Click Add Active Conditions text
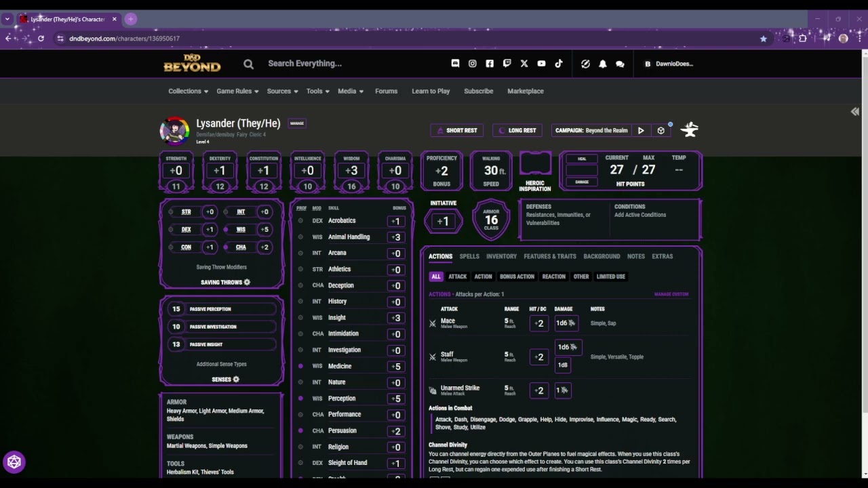This screenshot has height=488, width=868. pos(640,215)
